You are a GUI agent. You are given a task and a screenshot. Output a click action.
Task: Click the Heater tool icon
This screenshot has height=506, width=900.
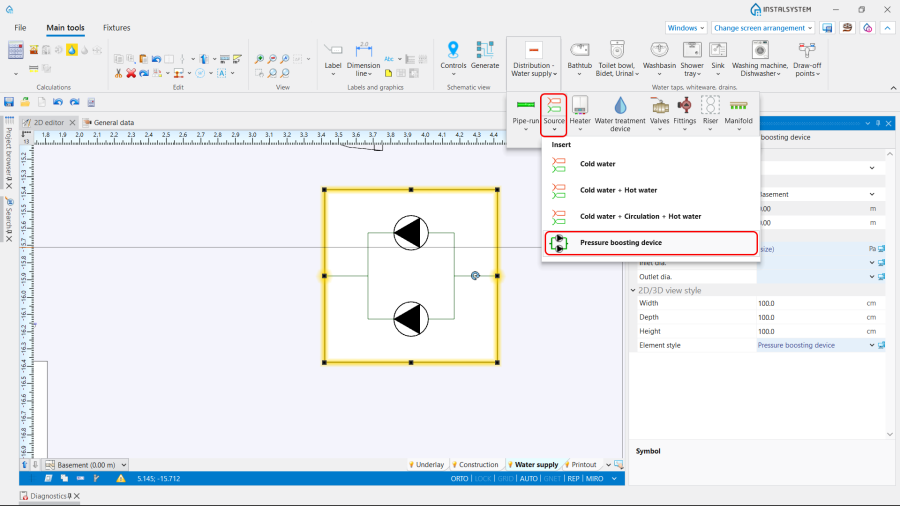pyautogui.click(x=580, y=106)
